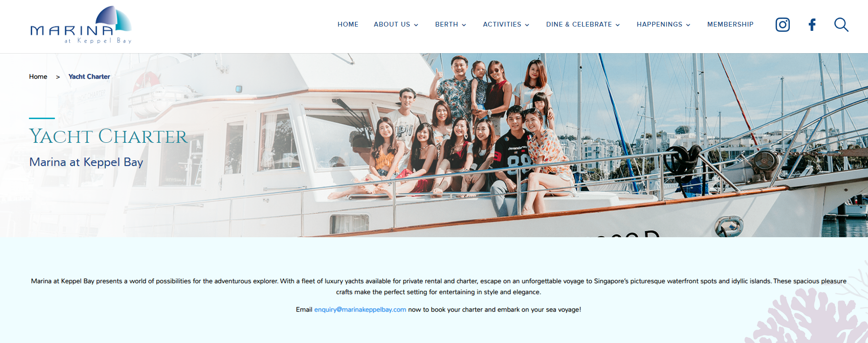The height and width of the screenshot is (343, 868).
Task: Expand the Berth dropdown arrow
Action: 464,25
